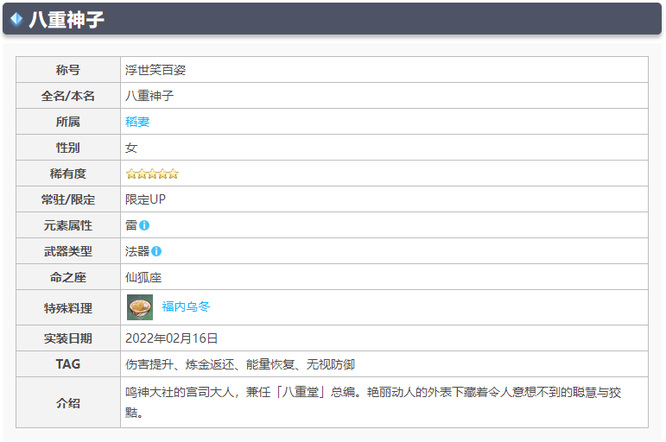Click the 所属 label cell
The width and height of the screenshot is (666, 442).
(x=68, y=121)
